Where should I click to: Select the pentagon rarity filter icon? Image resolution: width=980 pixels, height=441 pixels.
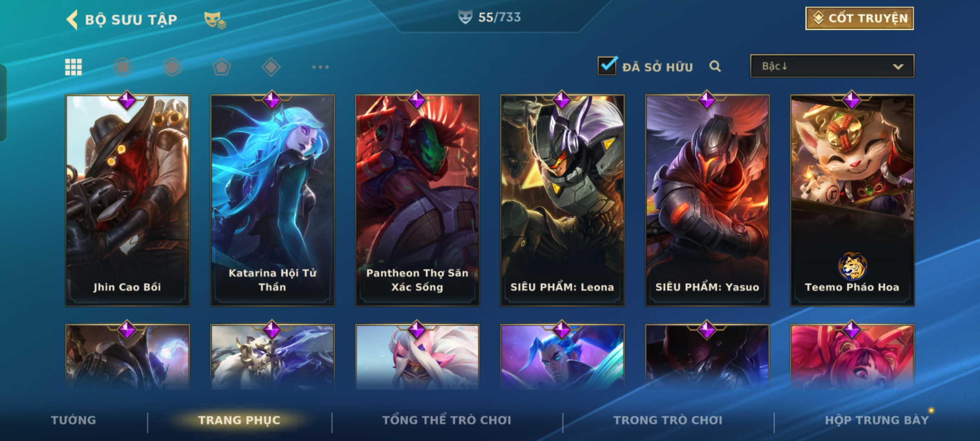[x=222, y=67]
